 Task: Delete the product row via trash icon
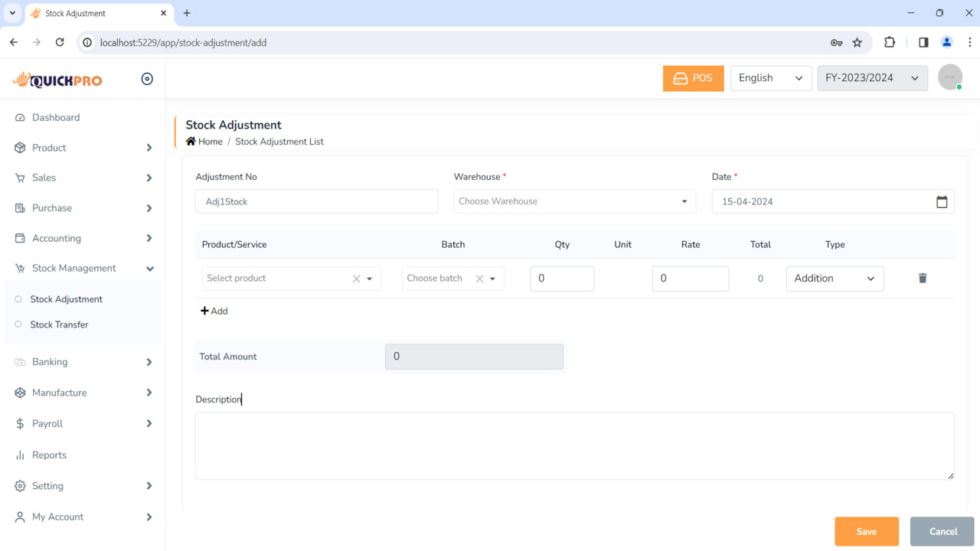[x=923, y=279]
